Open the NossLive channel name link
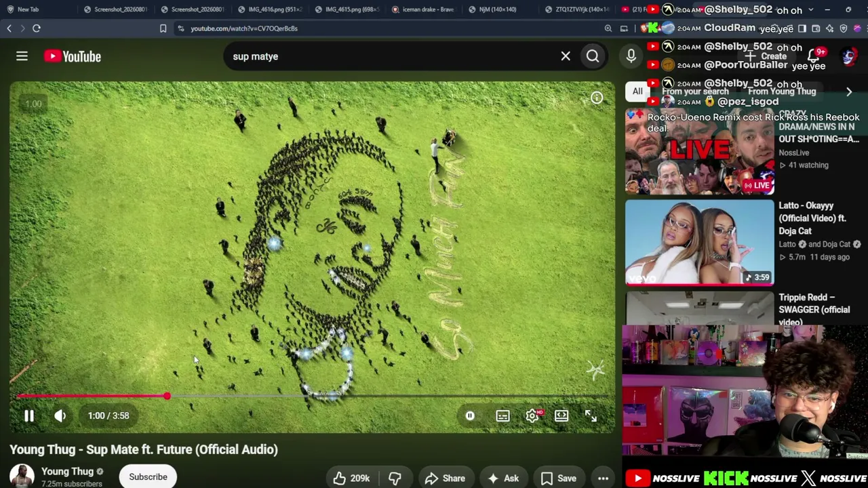Image resolution: width=868 pixels, height=488 pixels. (793, 152)
